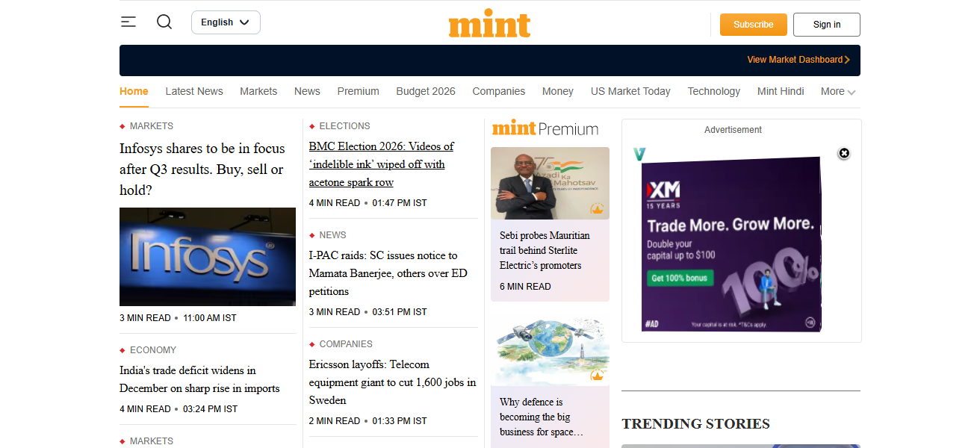Click Get 100% bonus in ad

(680, 278)
